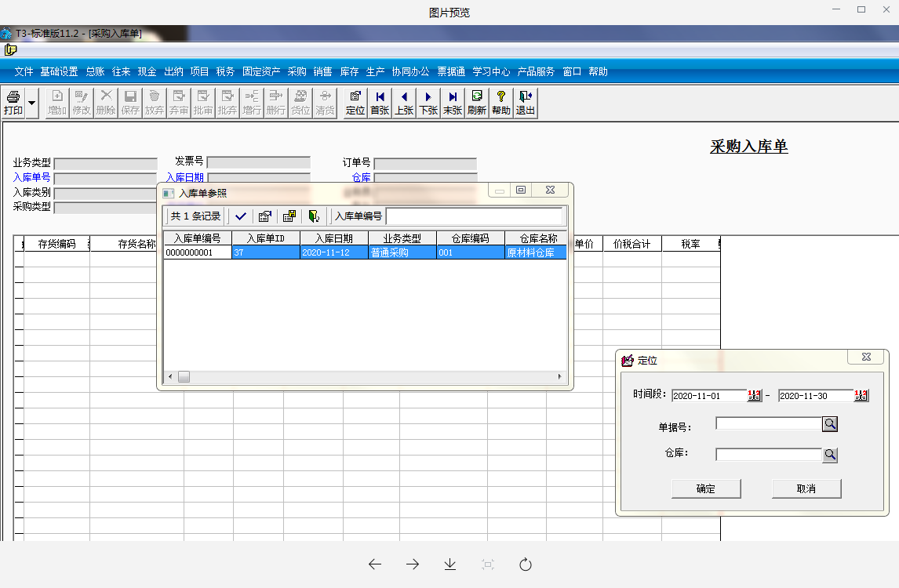Screen dimensions: 899x588
Task: Open calendar picker for end date 2020-11-30
Action: [861, 395]
